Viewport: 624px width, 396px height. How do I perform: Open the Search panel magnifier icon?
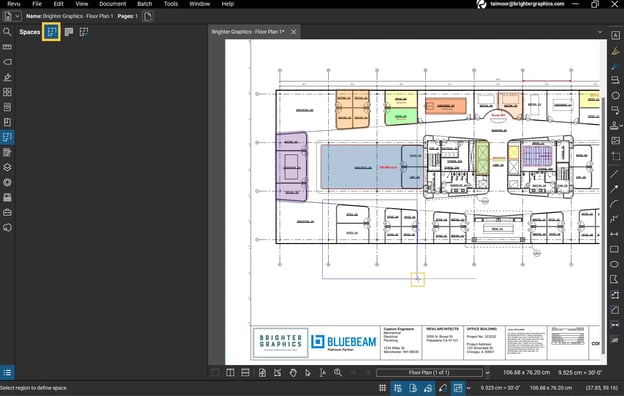7,32
